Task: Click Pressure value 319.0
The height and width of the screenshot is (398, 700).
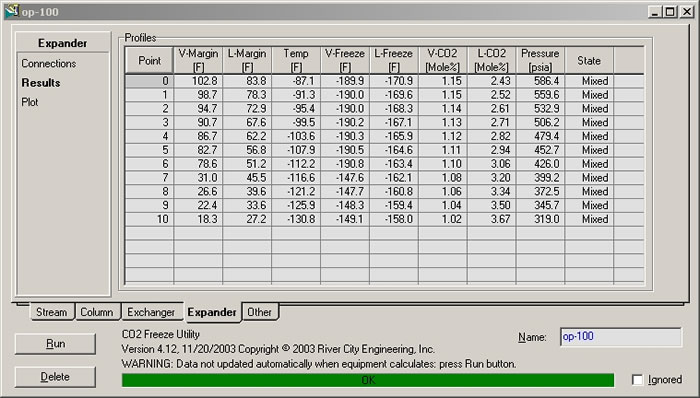Action: coord(540,219)
